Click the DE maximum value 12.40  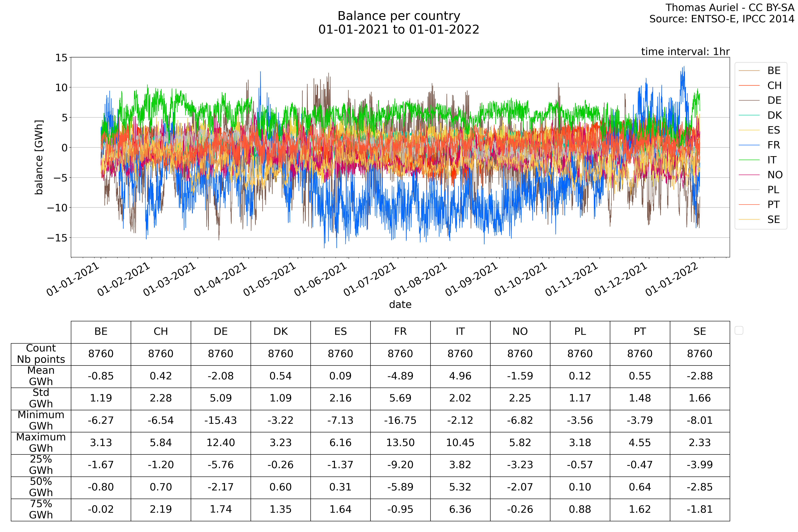pos(221,443)
